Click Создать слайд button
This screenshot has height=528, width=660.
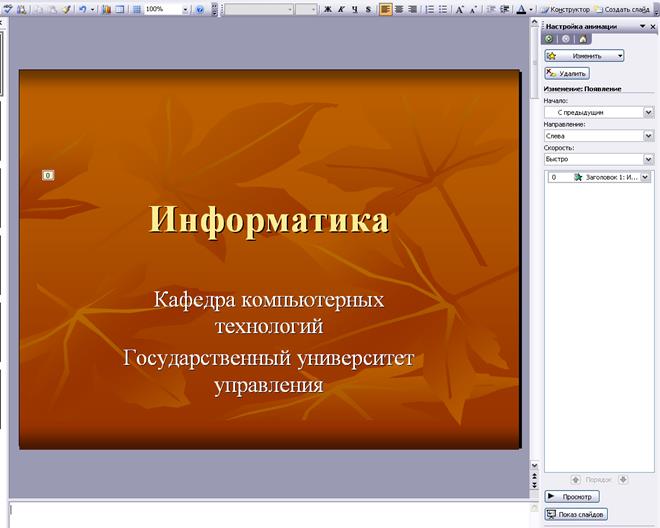point(622,9)
